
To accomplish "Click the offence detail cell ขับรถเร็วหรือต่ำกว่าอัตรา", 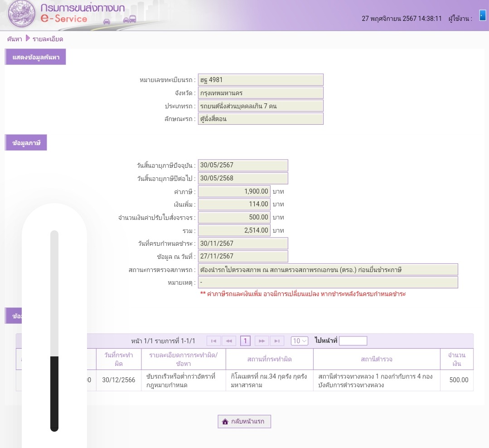I will coord(184,380).
